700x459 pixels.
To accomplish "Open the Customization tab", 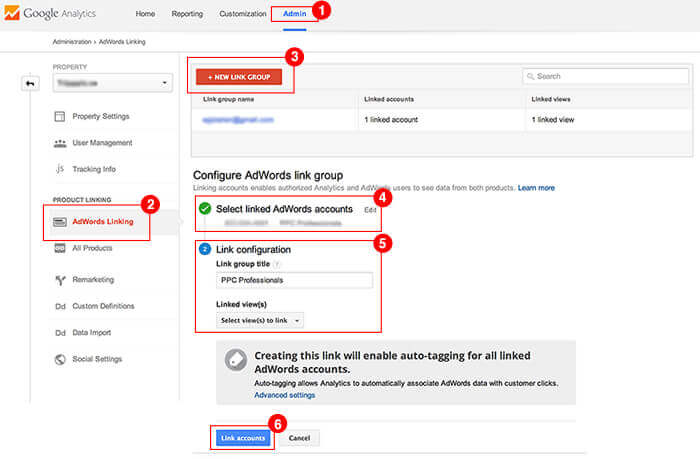I will point(243,14).
